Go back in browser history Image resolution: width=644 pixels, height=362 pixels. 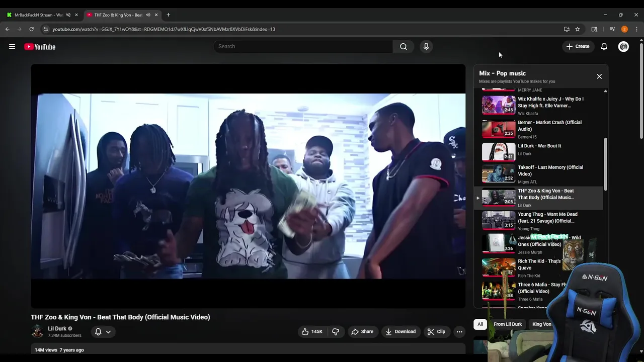[x=8, y=29]
